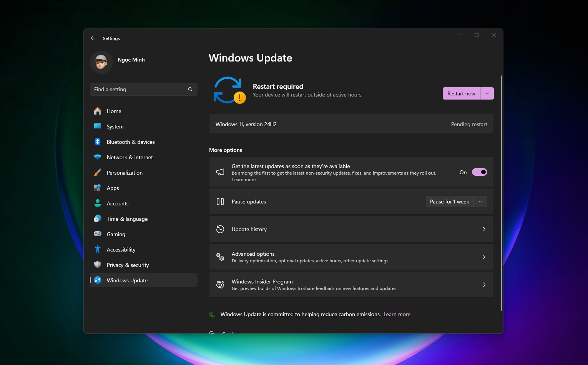Click Learn more about carbon emissions
This screenshot has height=365, width=588.
click(x=397, y=314)
